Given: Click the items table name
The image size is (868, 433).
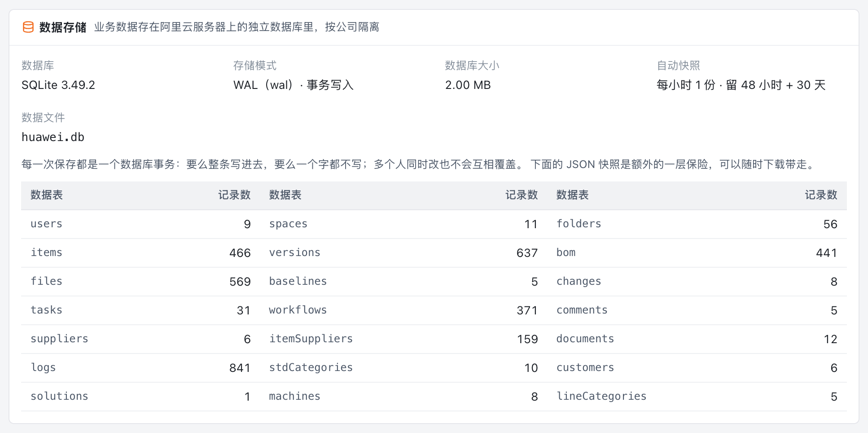Looking at the screenshot, I should point(46,252).
